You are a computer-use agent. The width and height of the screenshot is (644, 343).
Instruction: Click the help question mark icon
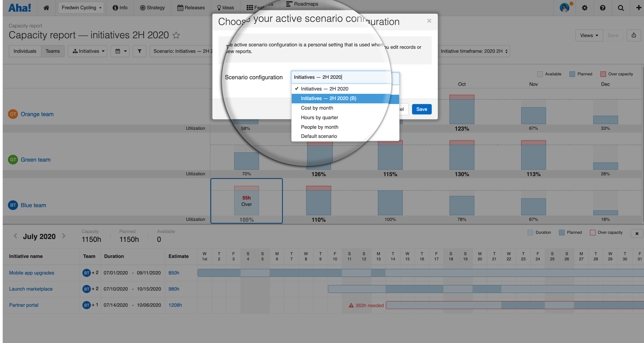pyautogui.click(x=603, y=8)
